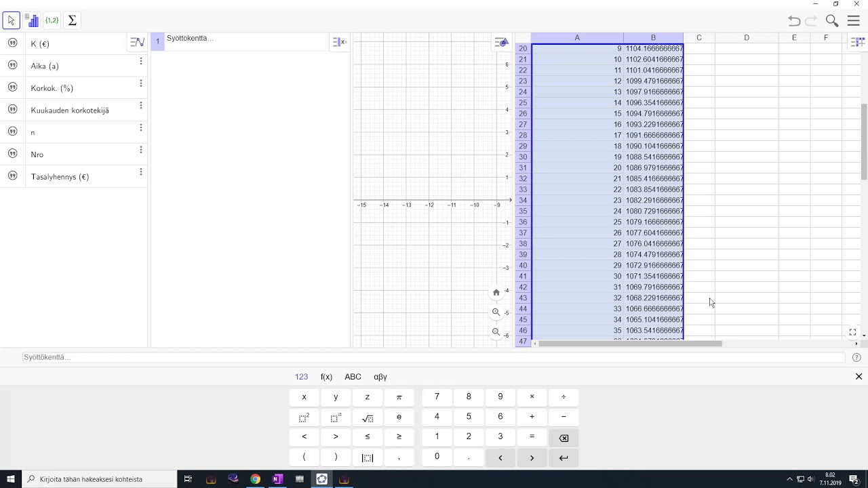868x488 pixels.
Task: Open more options for n row
Action: click(141, 127)
